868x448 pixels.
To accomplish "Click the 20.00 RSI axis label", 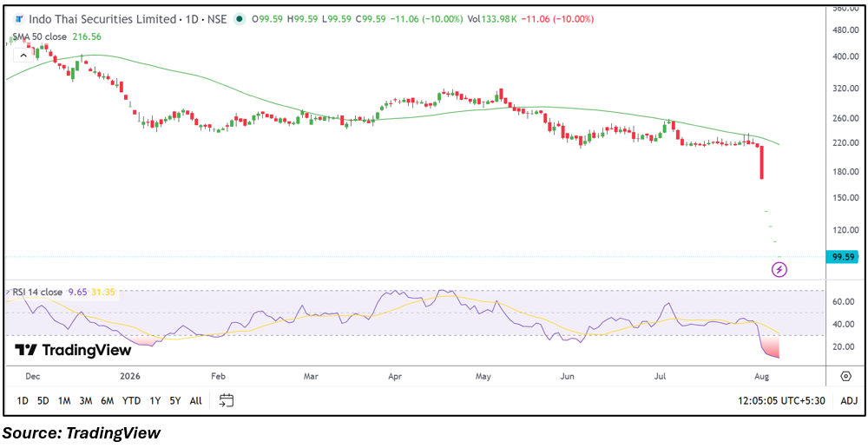I will coord(843,346).
